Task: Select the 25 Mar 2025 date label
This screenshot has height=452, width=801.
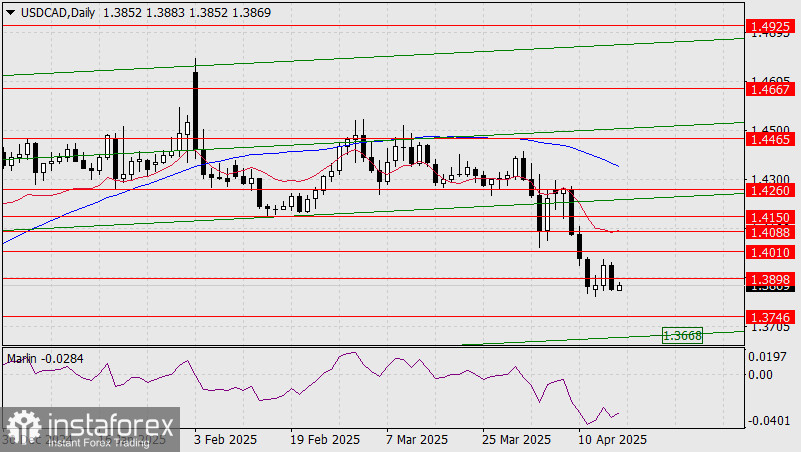Action: click(x=516, y=440)
